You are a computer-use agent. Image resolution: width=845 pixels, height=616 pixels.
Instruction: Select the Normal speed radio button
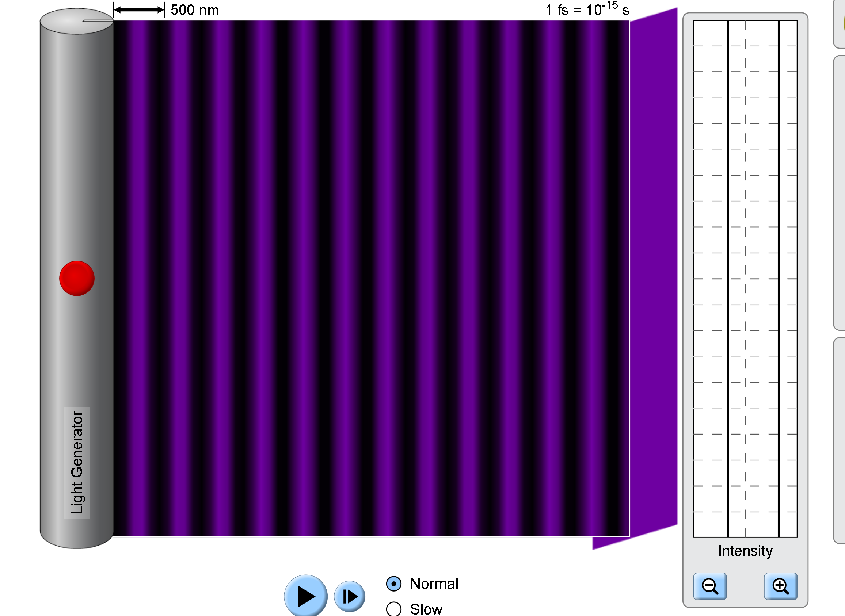pos(393,584)
